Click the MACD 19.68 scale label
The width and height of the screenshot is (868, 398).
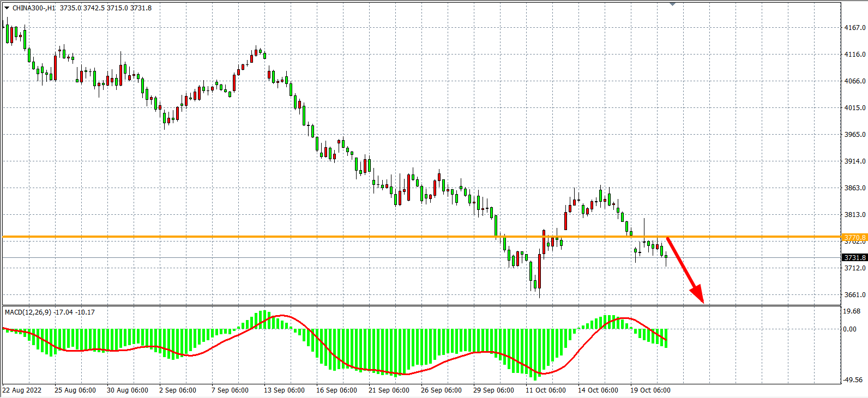(x=852, y=311)
